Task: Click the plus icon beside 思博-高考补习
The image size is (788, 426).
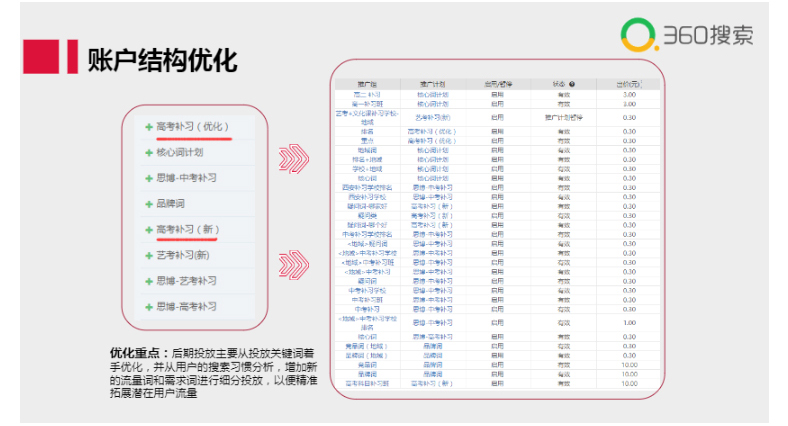Action: [149, 307]
